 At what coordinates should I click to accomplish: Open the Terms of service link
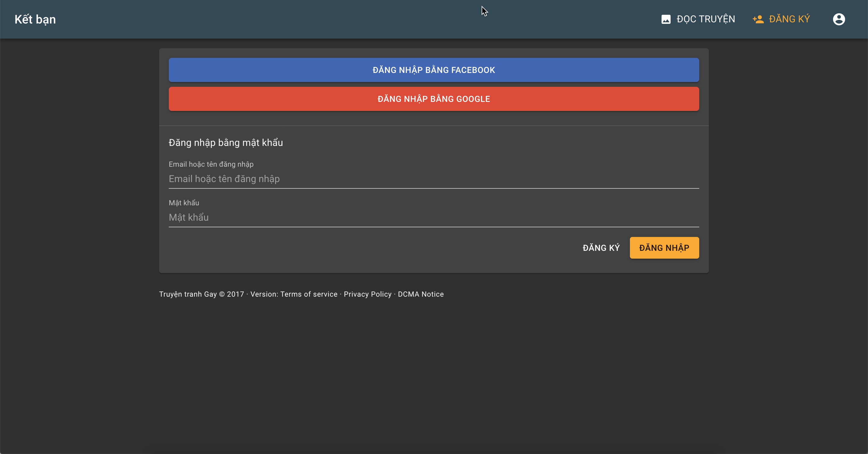tap(309, 294)
